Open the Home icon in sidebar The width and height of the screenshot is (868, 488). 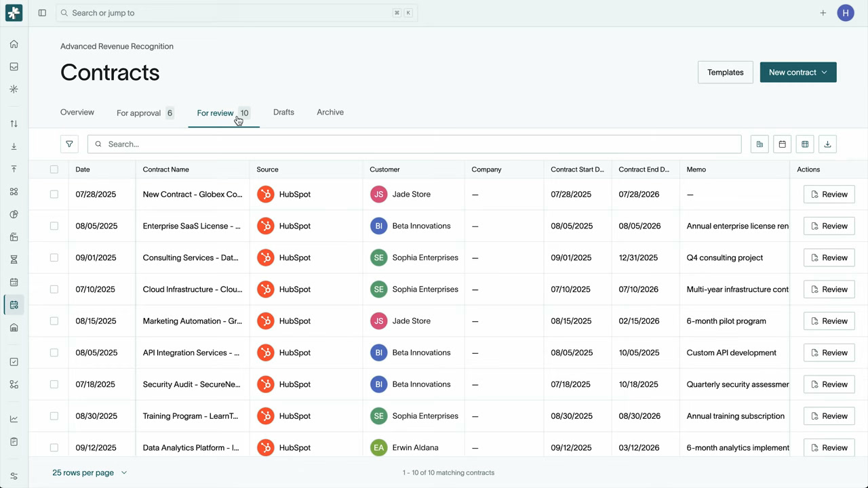pos(14,44)
